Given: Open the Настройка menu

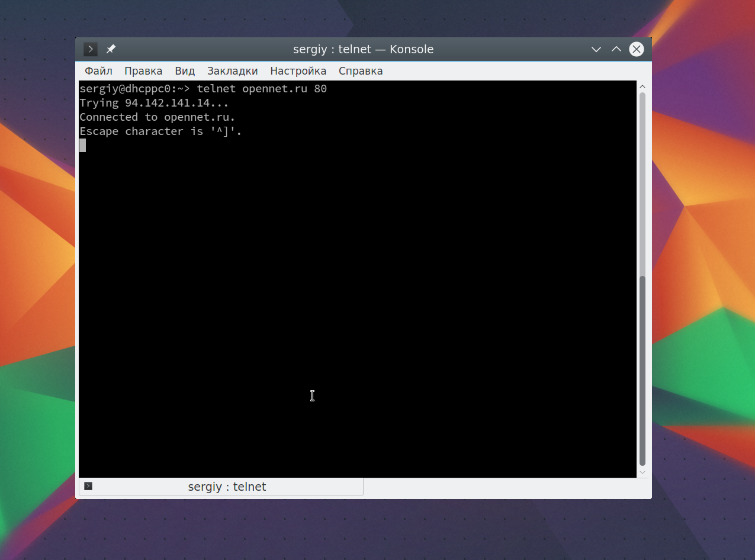Looking at the screenshot, I should coord(298,71).
